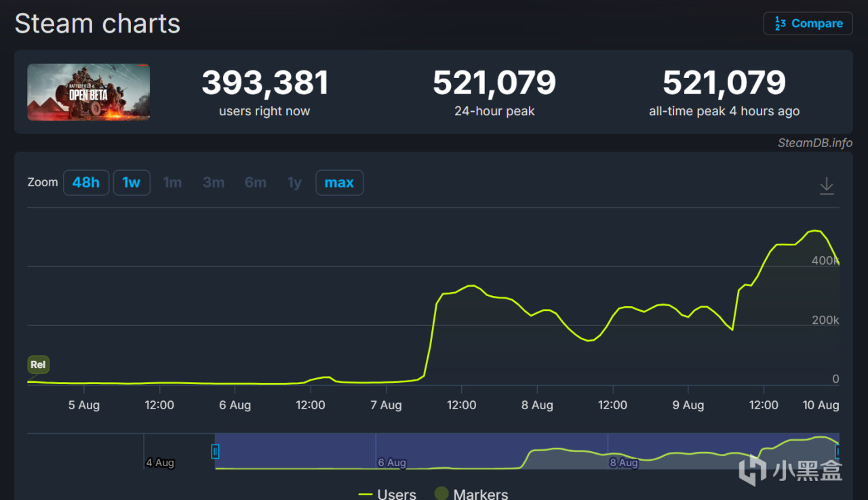The image size is (868, 500).
Task: Select the 48h zoom range
Action: (x=86, y=182)
